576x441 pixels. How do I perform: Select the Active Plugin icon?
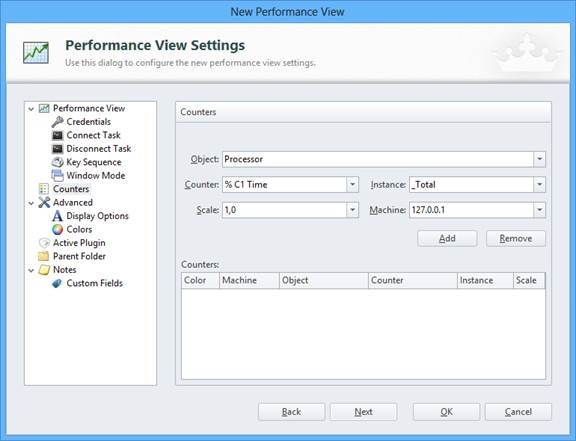point(44,243)
